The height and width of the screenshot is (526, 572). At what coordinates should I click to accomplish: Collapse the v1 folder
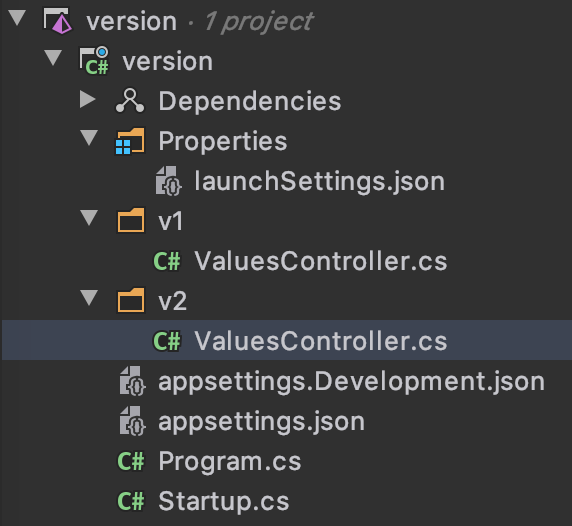(x=89, y=218)
